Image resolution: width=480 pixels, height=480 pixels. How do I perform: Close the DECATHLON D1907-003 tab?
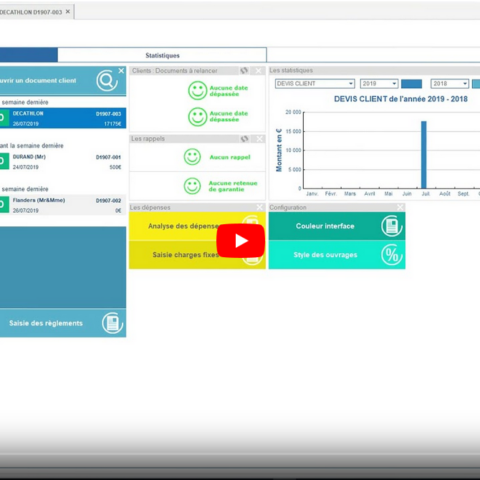[68, 12]
